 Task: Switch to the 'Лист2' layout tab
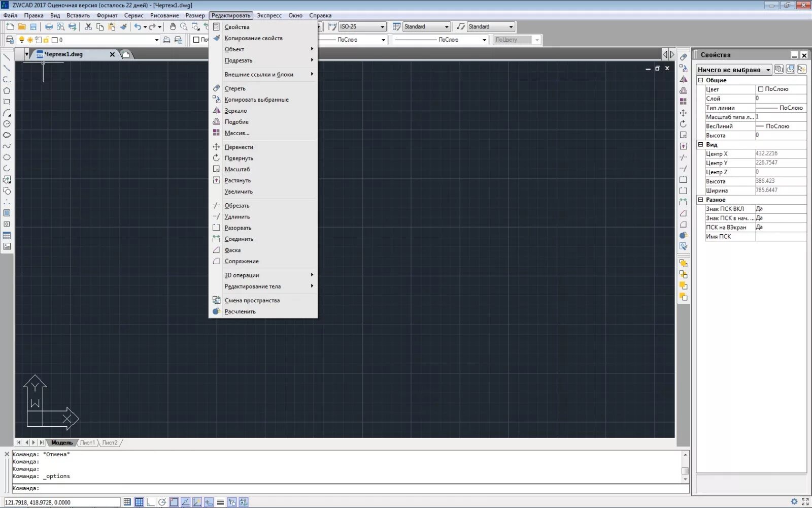tap(110, 442)
